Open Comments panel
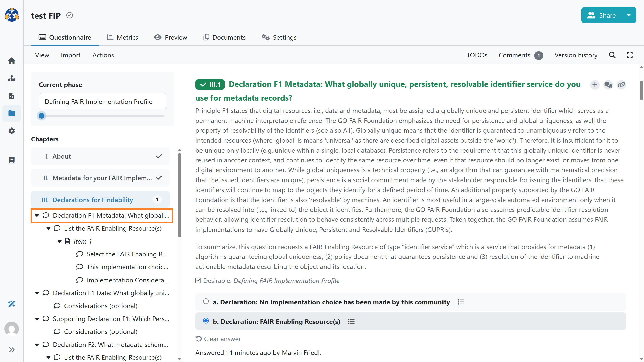 pyautogui.click(x=521, y=55)
